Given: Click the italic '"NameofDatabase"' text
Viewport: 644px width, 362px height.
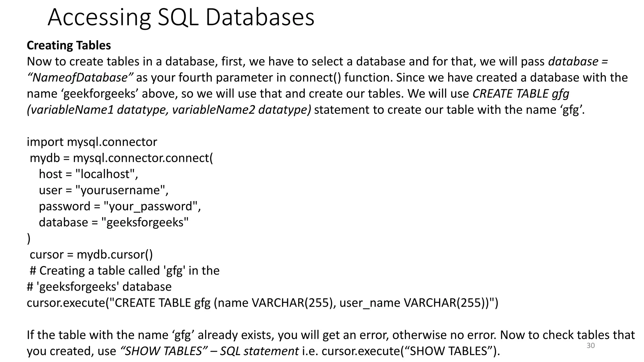Looking at the screenshot, I should tap(80, 78).
